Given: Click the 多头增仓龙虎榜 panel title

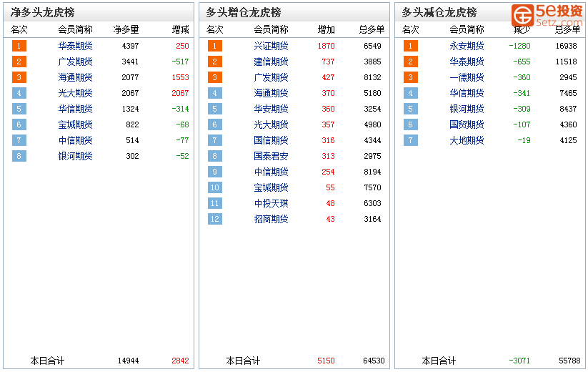Looking at the screenshot, I should [x=244, y=12].
